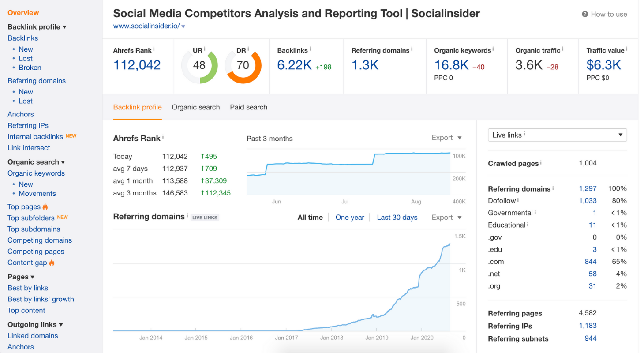The image size is (644, 353).
Task: Click the Organic keywords info icon
Action: (x=493, y=49)
